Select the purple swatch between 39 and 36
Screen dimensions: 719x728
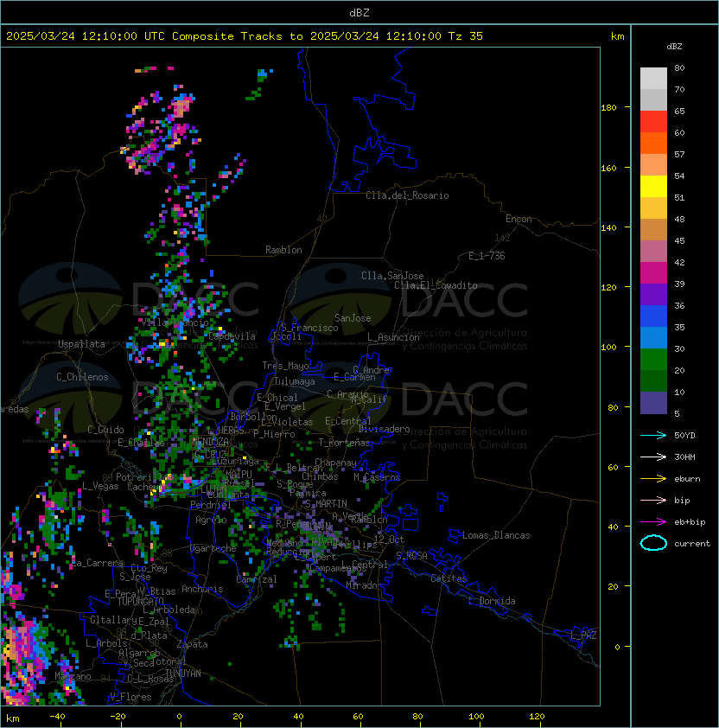click(653, 294)
